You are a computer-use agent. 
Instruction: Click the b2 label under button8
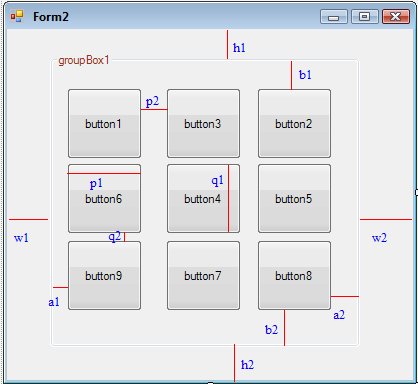point(271,330)
